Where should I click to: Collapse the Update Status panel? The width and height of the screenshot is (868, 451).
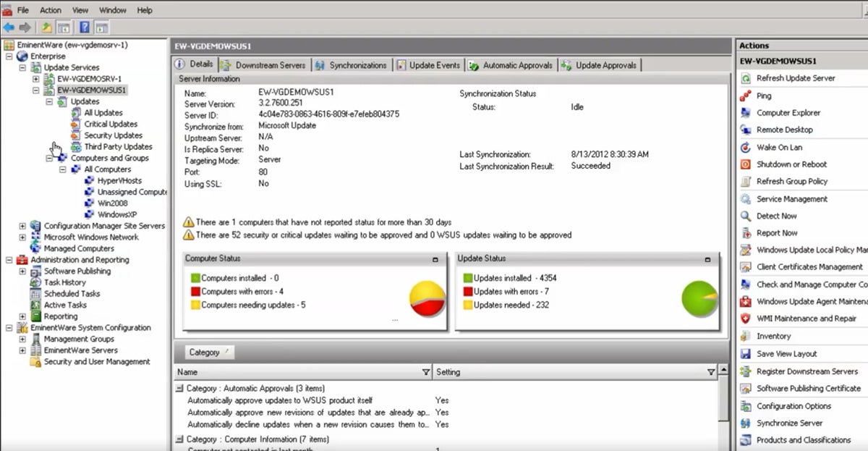coord(708,259)
